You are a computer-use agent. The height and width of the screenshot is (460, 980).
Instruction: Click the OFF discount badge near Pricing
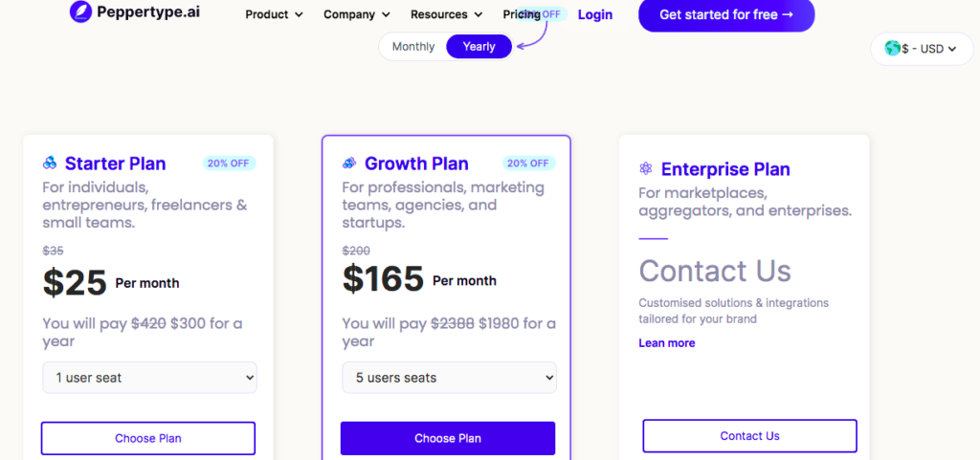545,14
